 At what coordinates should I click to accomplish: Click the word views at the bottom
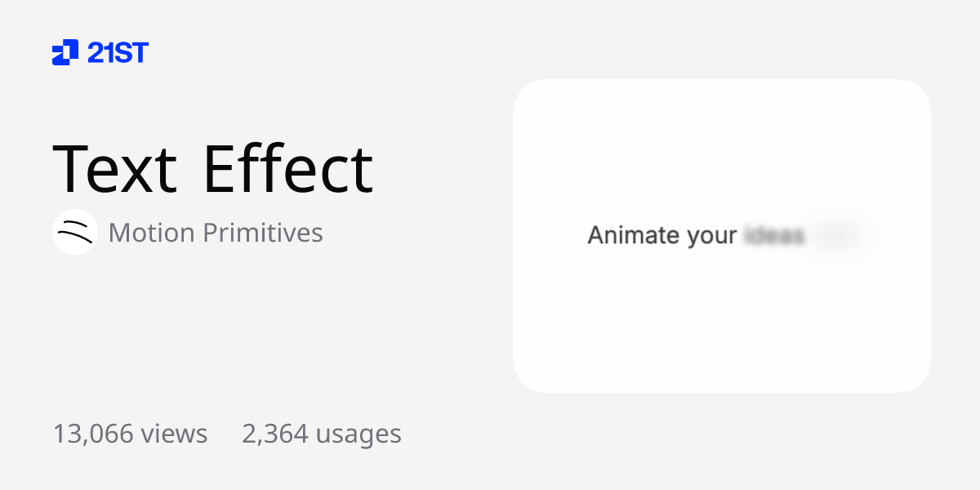(x=174, y=434)
